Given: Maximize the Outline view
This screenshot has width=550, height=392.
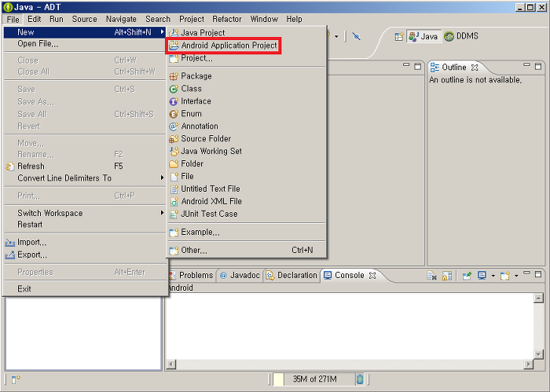Looking at the screenshot, I should [x=538, y=66].
